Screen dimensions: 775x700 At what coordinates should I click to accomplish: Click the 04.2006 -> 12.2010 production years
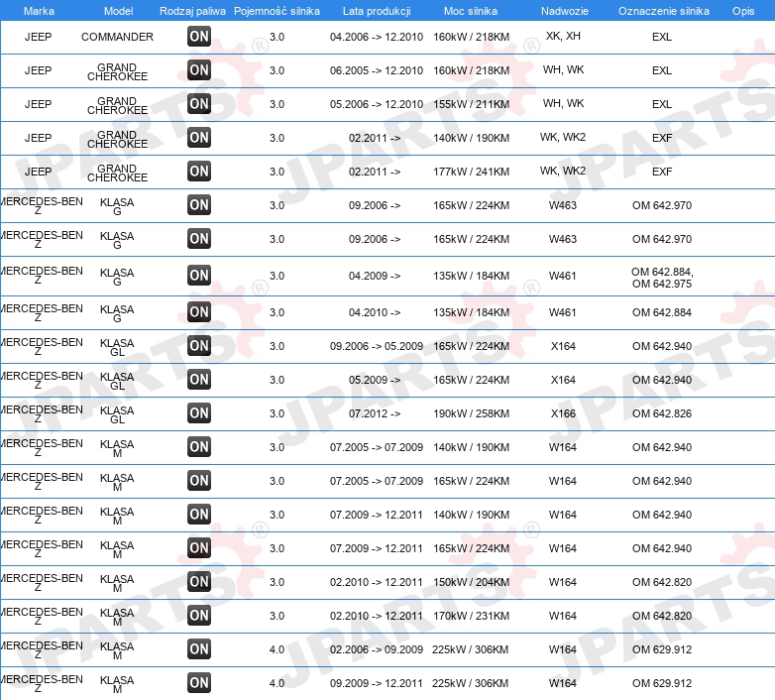pos(377,37)
